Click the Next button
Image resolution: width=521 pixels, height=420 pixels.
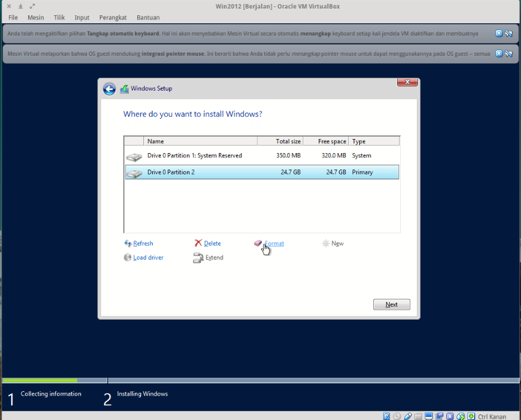[391, 304]
